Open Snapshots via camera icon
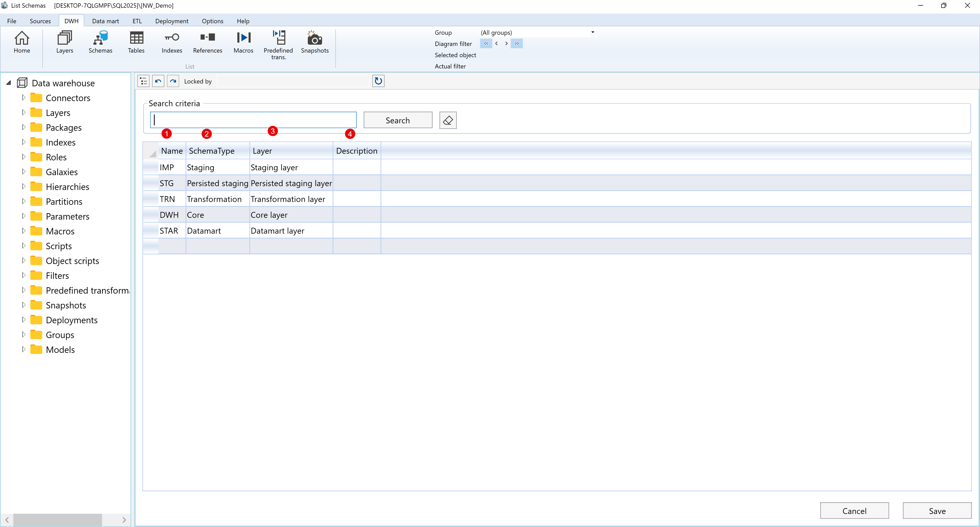Screen dimensions: 980x527 (x=314, y=42)
